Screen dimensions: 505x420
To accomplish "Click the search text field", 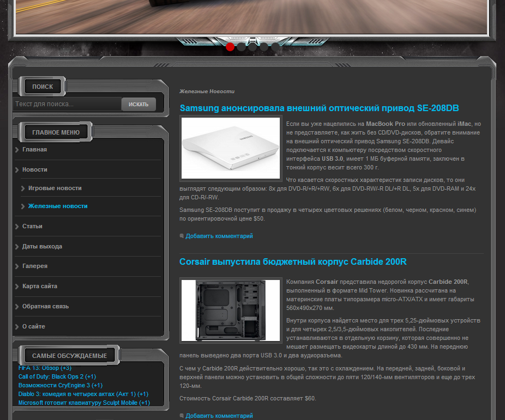I will click(x=67, y=104).
